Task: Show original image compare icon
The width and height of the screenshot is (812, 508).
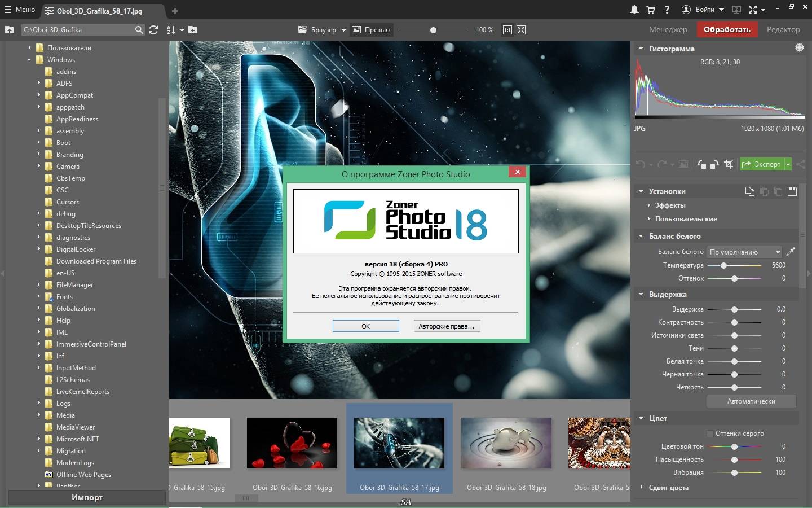Action: click(x=683, y=164)
